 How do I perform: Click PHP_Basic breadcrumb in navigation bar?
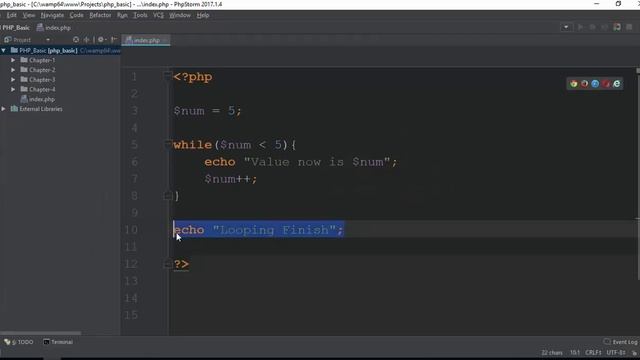click(x=16, y=28)
